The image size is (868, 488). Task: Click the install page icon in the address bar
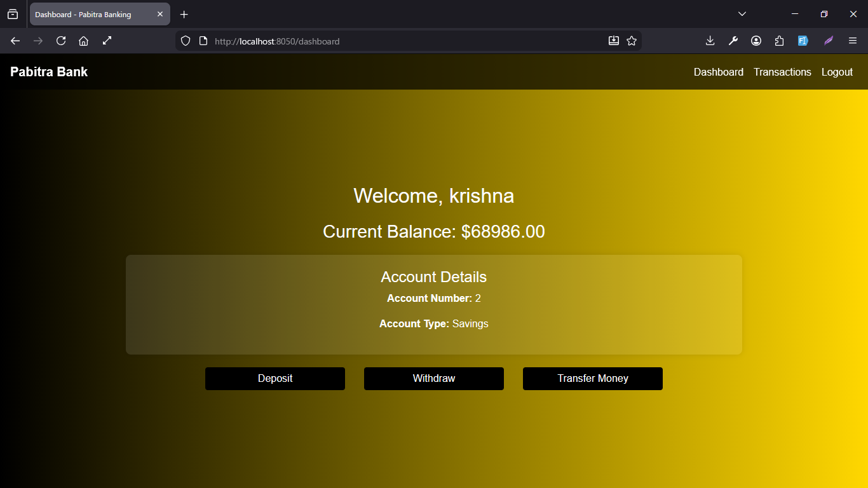(613, 41)
